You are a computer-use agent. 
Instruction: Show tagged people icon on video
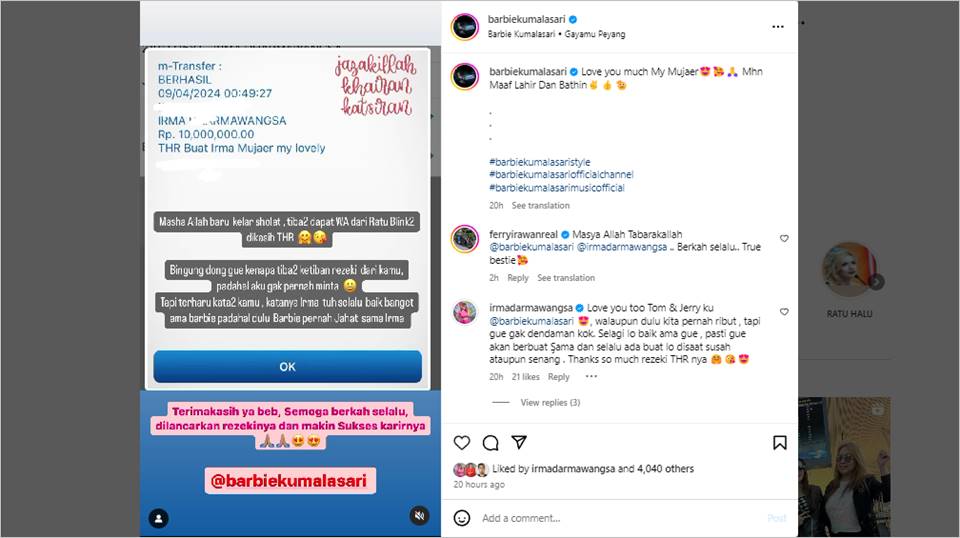[x=159, y=519]
